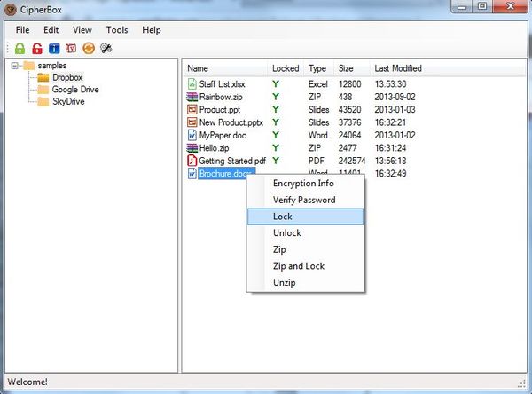Open the SkyDrive folder in tree

(x=69, y=101)
